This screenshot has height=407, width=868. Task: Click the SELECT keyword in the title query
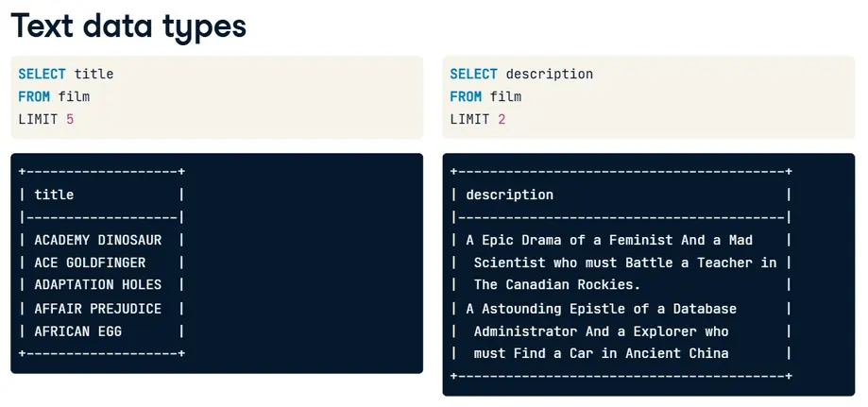pyautogui.click(x=42, y=74)
